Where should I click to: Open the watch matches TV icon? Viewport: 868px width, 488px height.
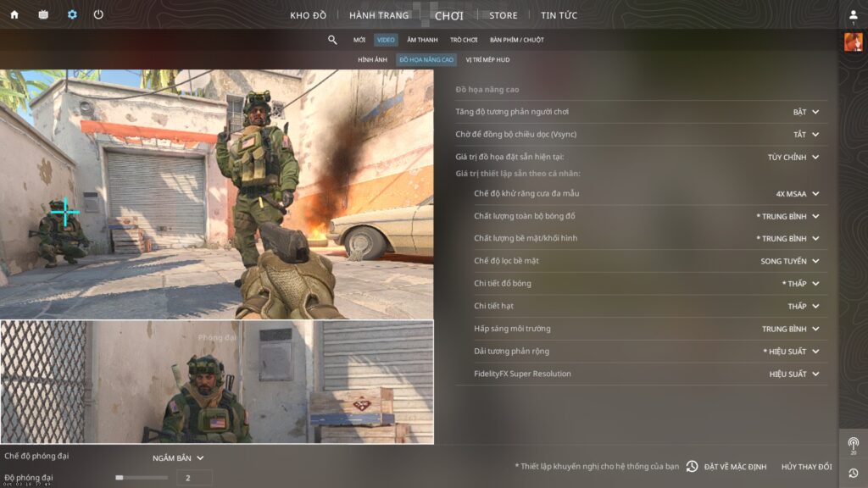(43, 14)
